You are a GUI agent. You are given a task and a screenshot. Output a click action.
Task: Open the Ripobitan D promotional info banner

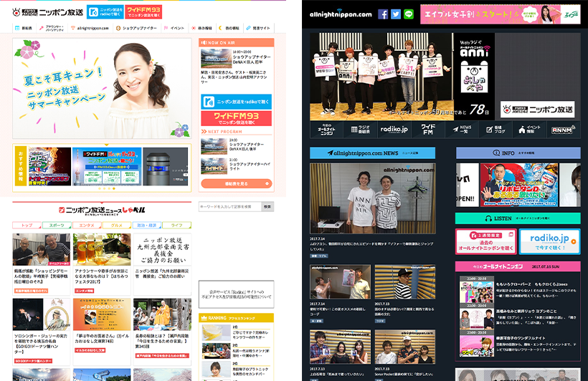(519, 185)
